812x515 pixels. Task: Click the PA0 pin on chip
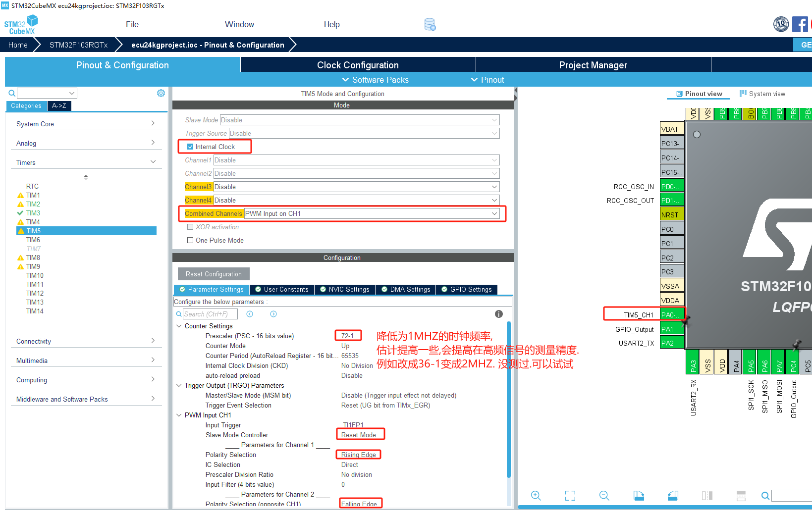tap(672, 315)
